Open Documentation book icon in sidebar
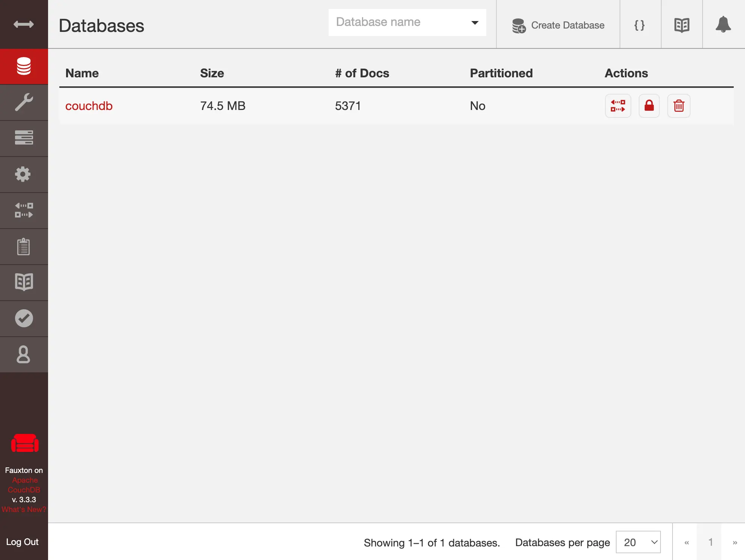Screen dimensions: 745x560 (x=24, y=282)
